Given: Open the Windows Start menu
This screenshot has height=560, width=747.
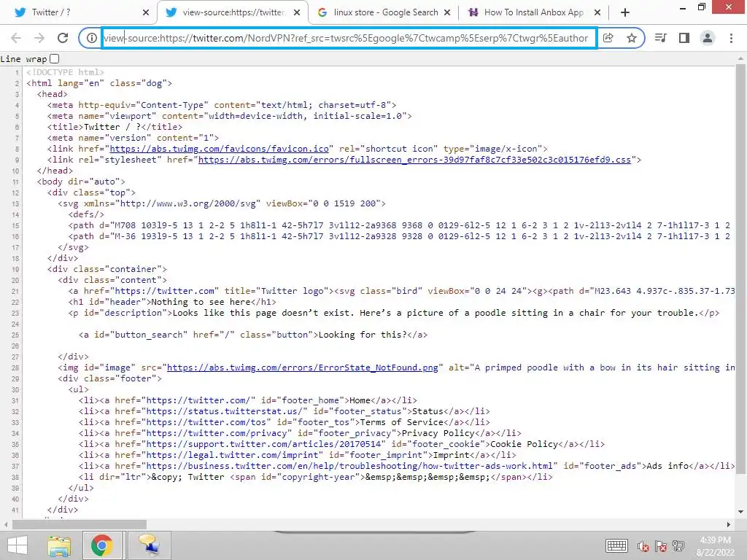Looking at the screenshot, I should 18,545.
